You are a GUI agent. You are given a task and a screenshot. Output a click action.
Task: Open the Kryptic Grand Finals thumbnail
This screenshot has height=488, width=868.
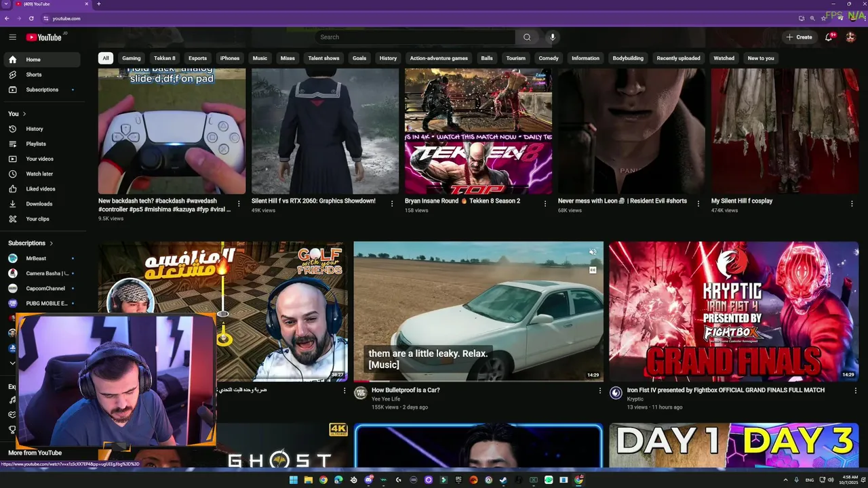[734, 312]
